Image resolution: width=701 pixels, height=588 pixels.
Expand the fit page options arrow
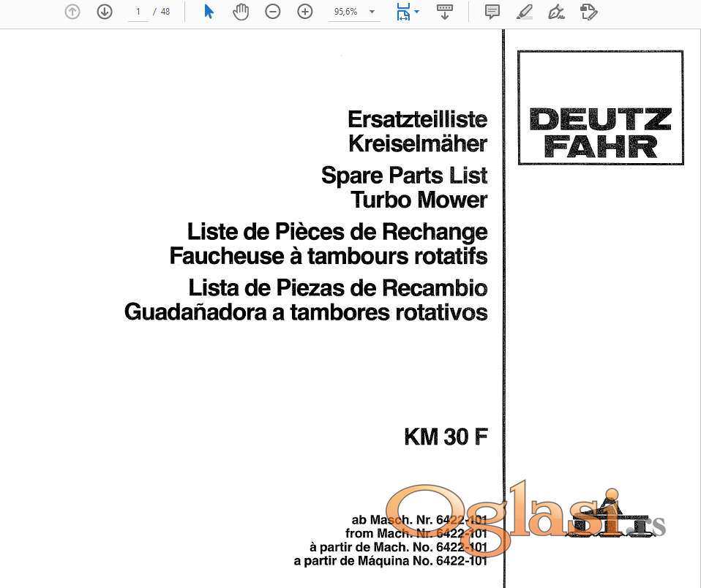pyautogui.click(x=417, y=12)
